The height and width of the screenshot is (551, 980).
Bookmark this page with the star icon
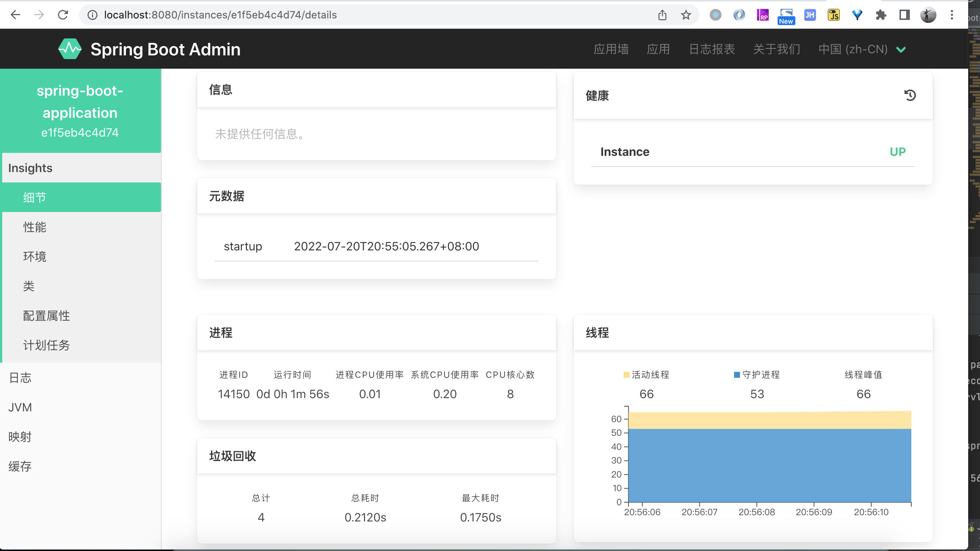click(x=686, y=15)
